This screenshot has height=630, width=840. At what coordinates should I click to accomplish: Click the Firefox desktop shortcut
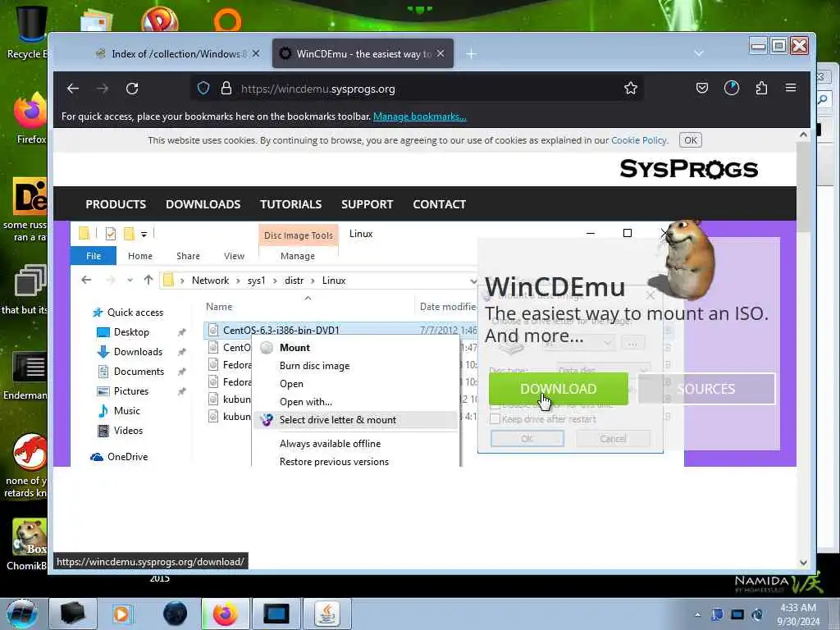pos(30,118)
